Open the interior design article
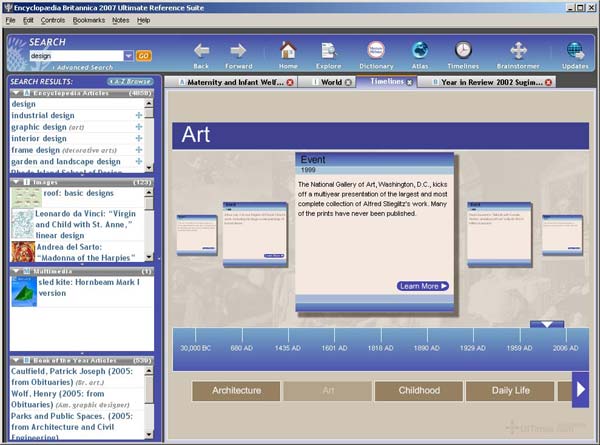The image size is (600, 445). click(x=39, y=139)
